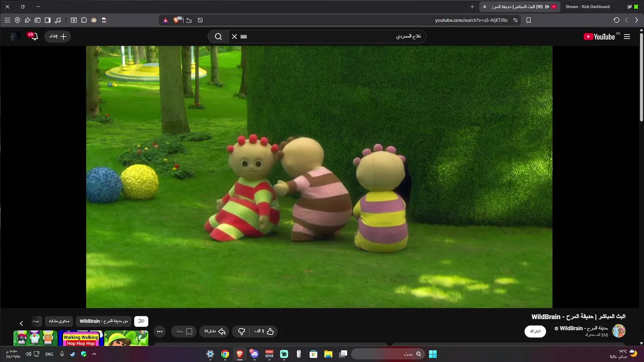
Task: Open the Brave Shields lion icon
Action: click(177, 20)
